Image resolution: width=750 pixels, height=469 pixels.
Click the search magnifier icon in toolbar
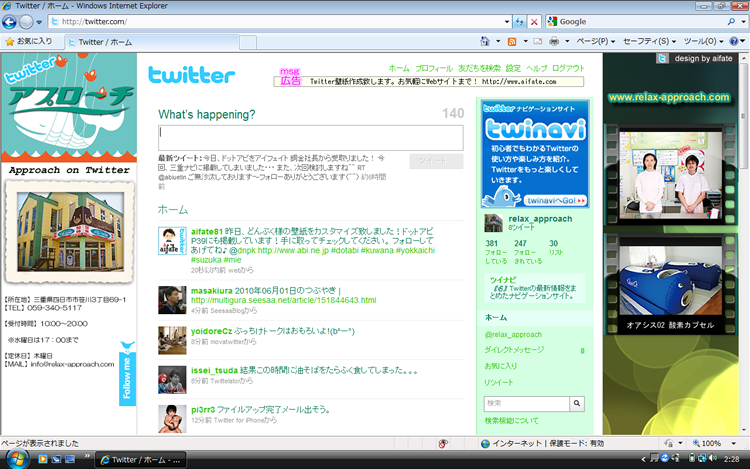point(731,22)
